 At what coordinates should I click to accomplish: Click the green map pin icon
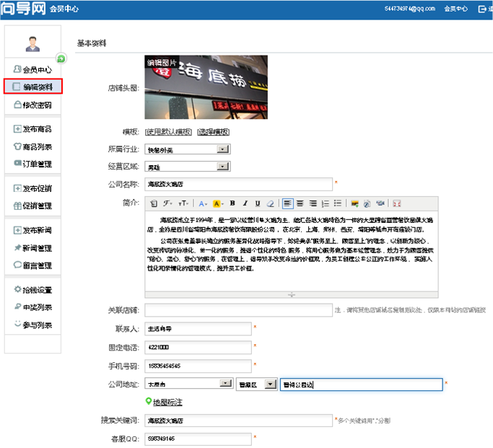[x=149, y=401]
